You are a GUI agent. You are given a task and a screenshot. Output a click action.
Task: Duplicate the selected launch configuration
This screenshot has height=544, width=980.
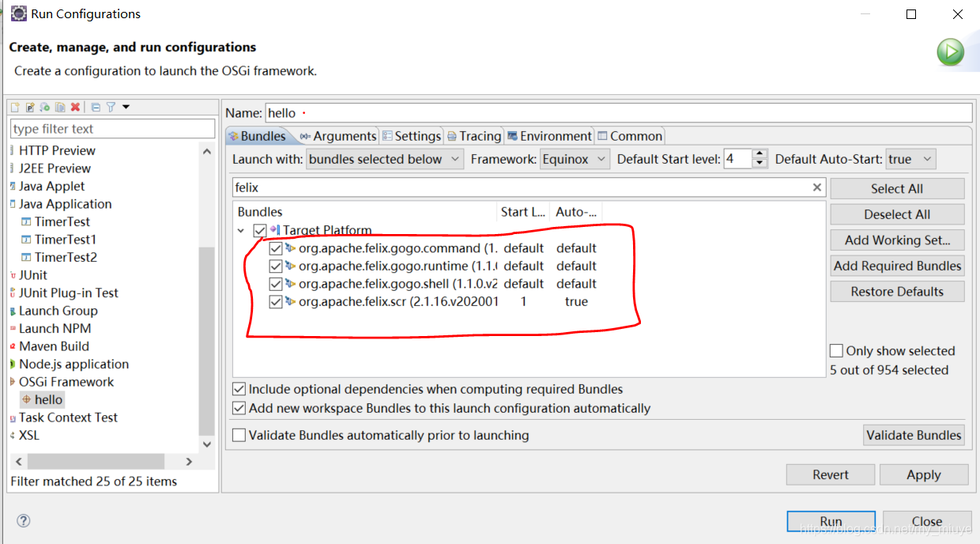(x=59, y=107)
